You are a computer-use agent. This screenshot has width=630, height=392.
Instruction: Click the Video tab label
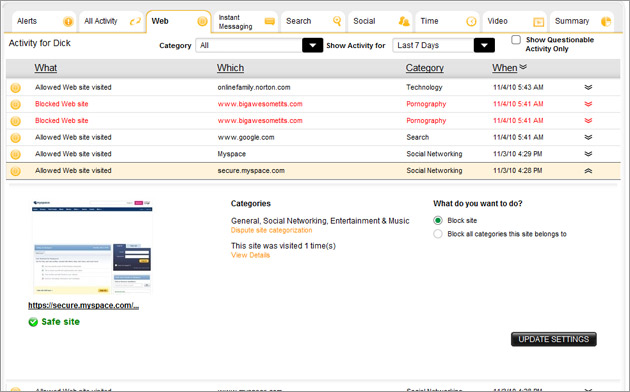(497, 21)
